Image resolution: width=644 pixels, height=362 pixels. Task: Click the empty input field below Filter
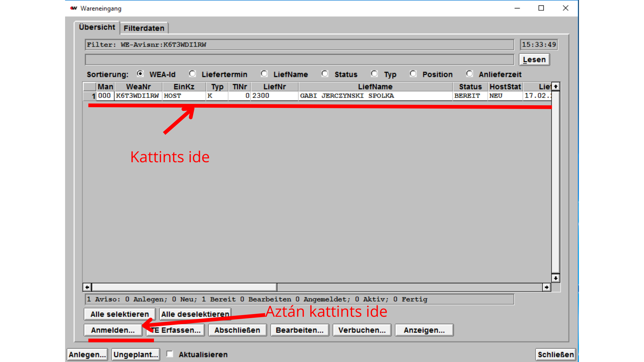tap(299, 60)
